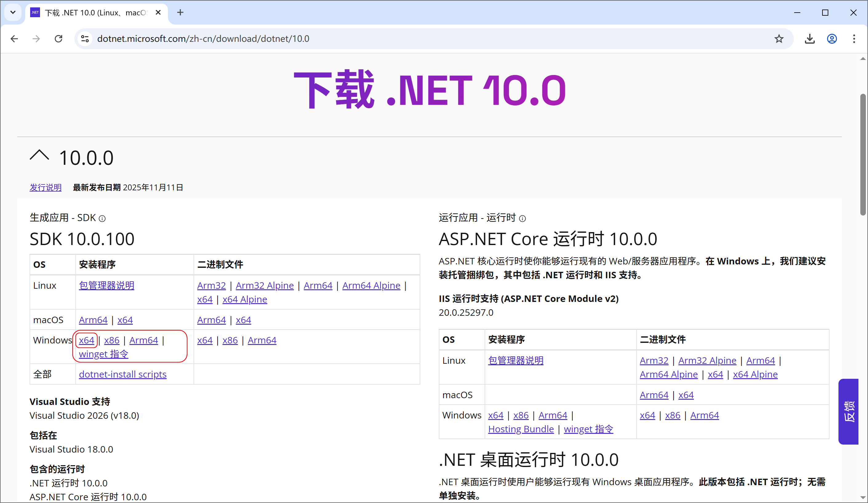The height and width of the screenshot is (503, 868).
Task: Open the Chrome three-dot menu
Action: (x=854, y=38)
